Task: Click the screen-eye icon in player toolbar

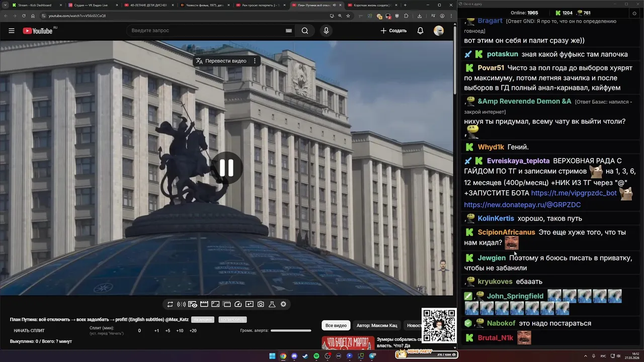Action: 193,304
